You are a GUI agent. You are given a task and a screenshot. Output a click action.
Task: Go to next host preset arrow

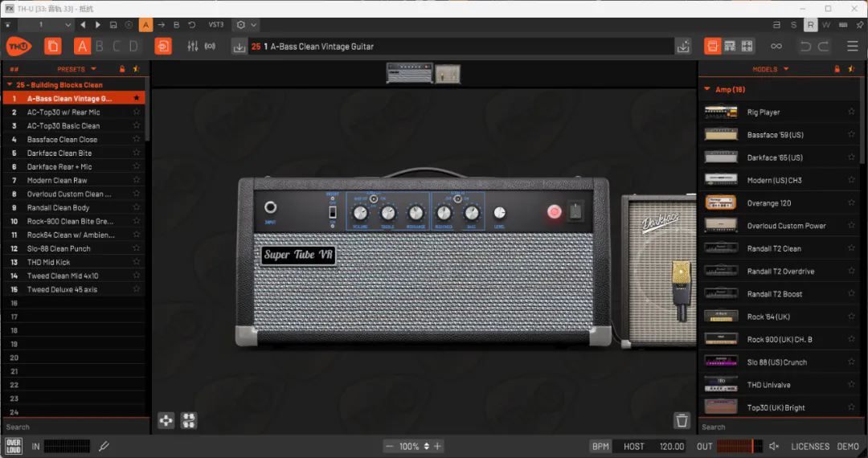97,25
